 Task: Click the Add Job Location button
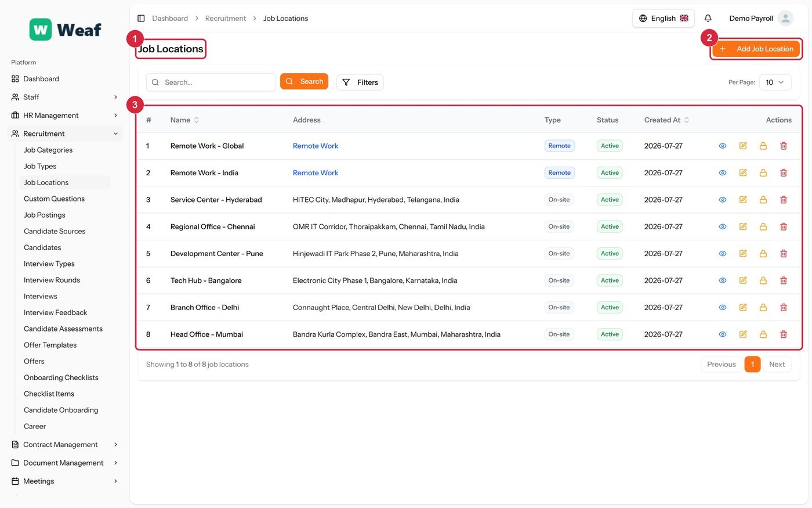756,49
